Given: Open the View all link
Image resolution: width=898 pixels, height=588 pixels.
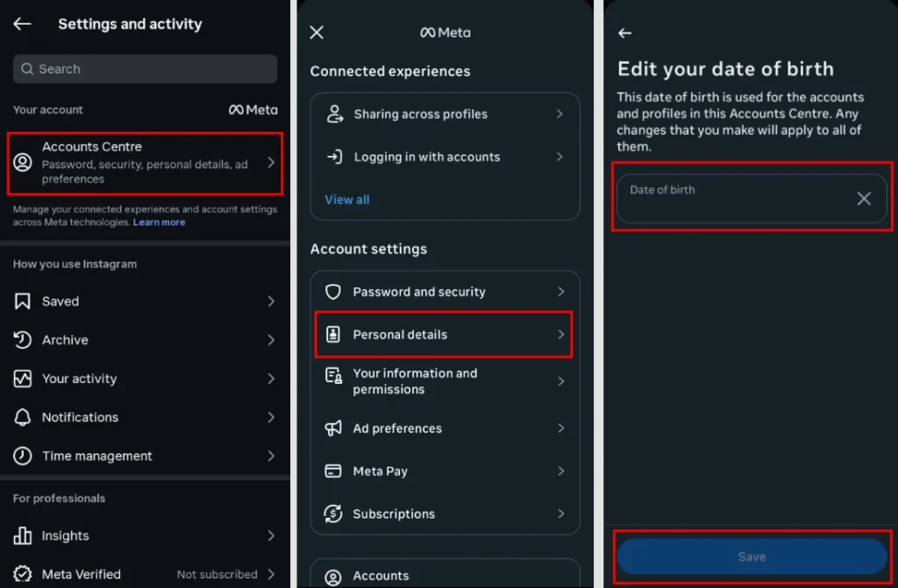Looking at the screenshot, I should pyautogui.click(x=347, y=200).
